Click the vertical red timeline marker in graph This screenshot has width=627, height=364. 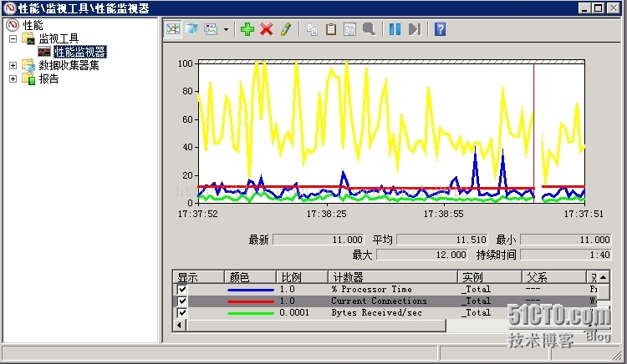[x=534, y=132]
